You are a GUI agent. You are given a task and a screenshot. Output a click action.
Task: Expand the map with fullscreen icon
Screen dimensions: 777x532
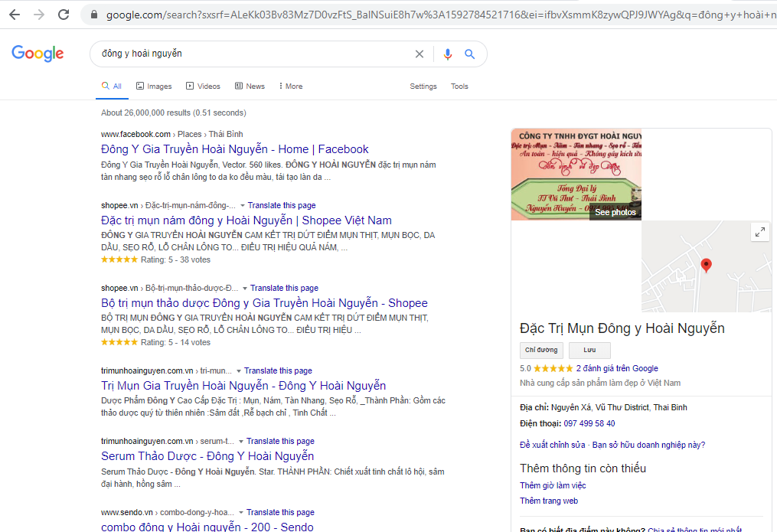click(759, 233)
